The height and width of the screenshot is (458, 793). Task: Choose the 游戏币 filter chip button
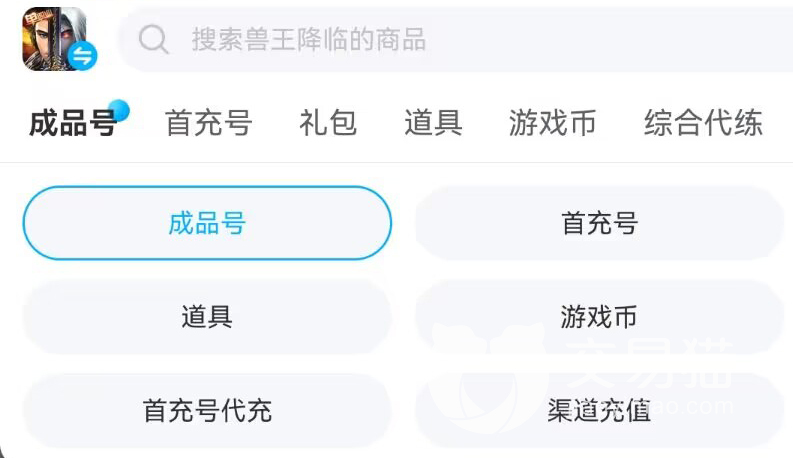(x=599, y=317)
